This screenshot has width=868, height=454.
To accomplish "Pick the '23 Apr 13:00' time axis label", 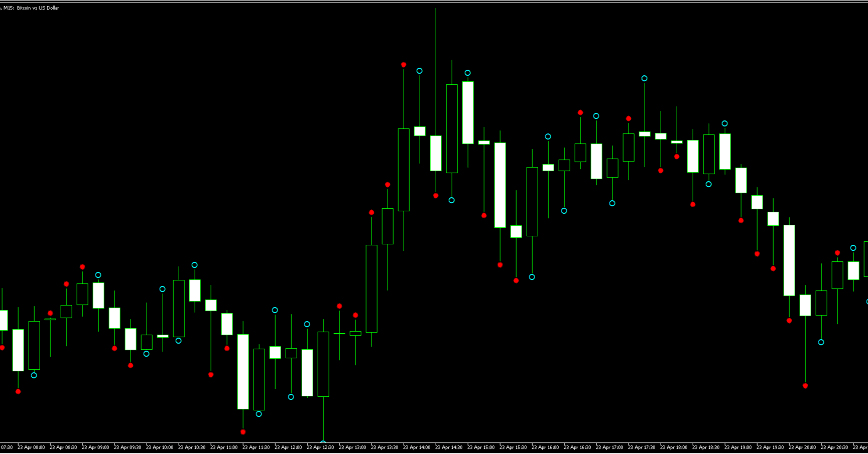I will pyautogui.click(x=352, y=447).
